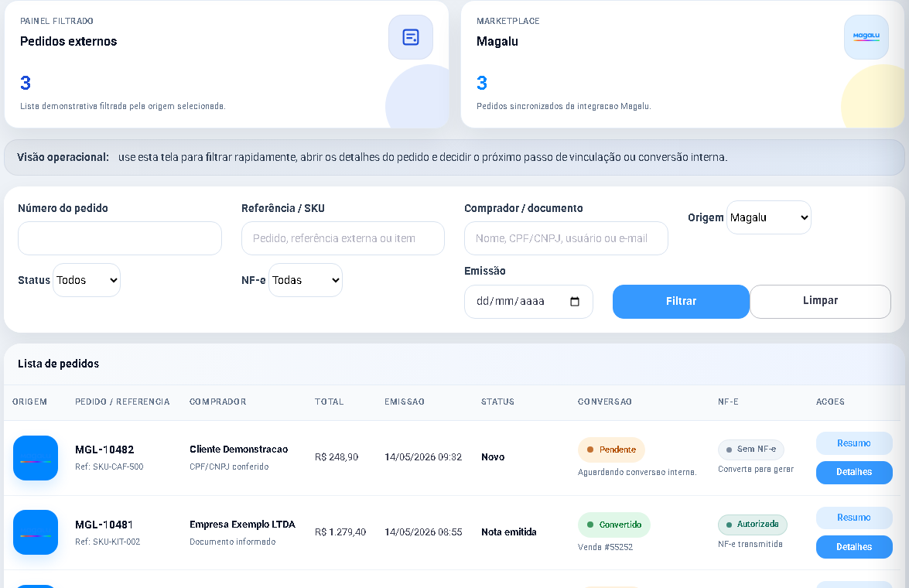Screen dimensions: 909x588
Task: Click buyer name Cliente Demonstracao
Action: pos(239,450)
